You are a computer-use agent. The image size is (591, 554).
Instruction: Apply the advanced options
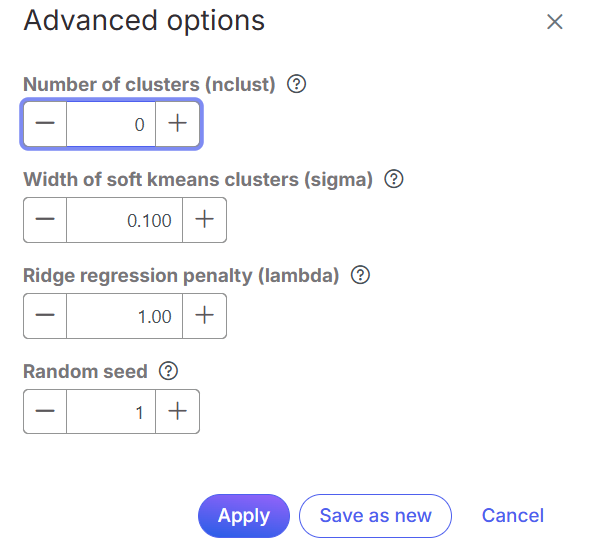[244, 516]
